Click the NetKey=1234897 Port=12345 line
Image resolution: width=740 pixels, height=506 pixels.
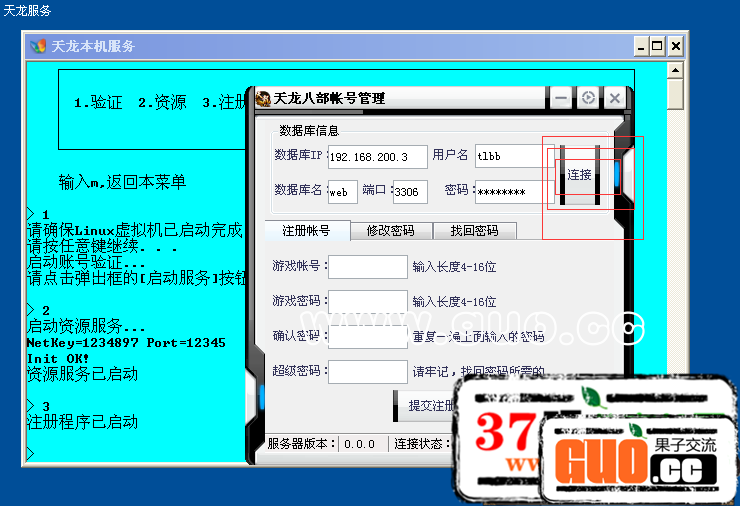(126, 343)
